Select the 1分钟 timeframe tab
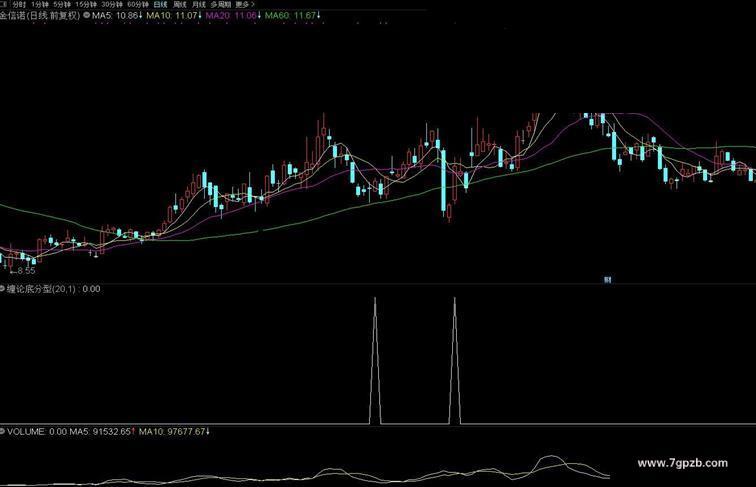 [x=39, y=4]
